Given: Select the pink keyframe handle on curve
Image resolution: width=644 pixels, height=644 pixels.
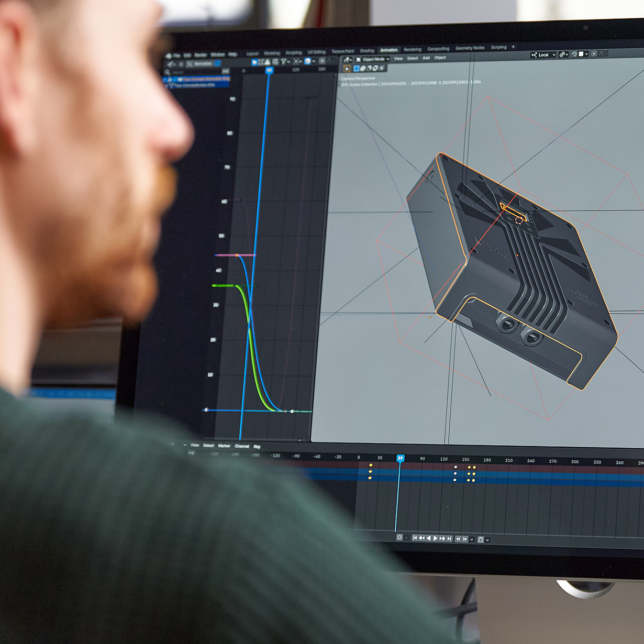Looking at the screenshot, I should 237,255.
